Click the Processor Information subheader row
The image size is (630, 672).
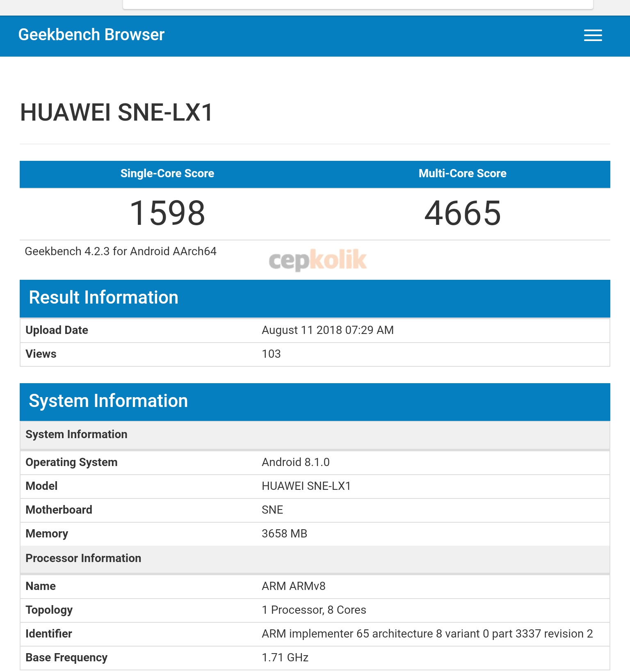coord(315,559)
